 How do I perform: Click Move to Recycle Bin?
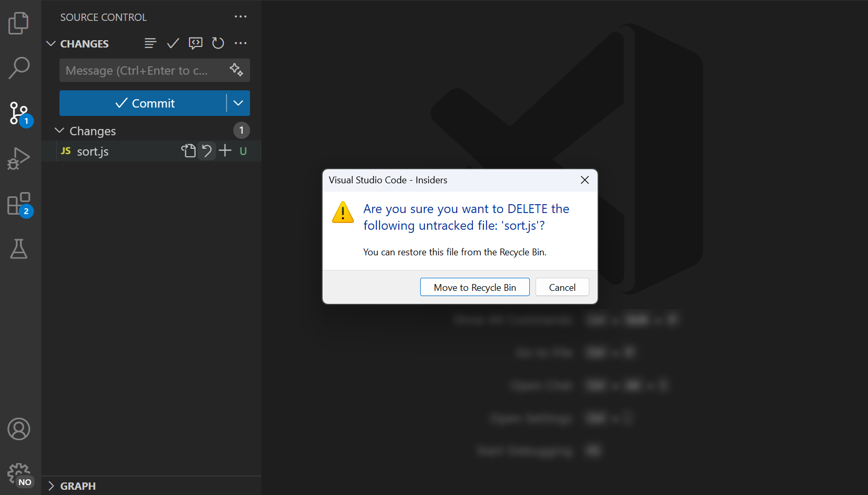[x=474, y=287]
